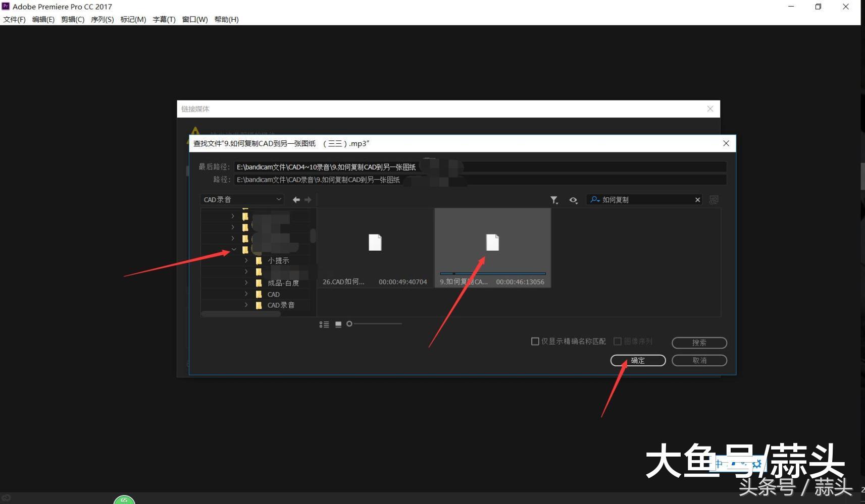Clear the 如何复制 search text
The image size is (865, 504).
[697, 200]
